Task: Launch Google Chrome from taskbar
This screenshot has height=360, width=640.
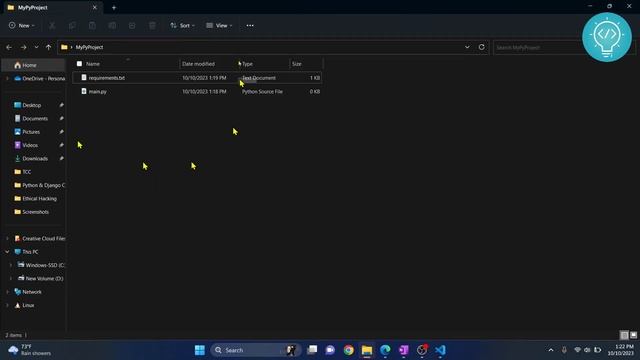Action: click(349, 350)
